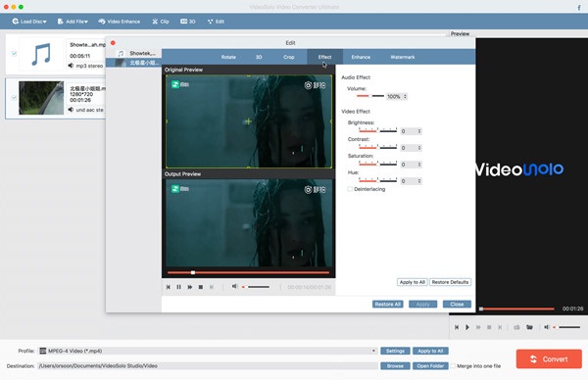The image size is (588, 380).
Task: Toggle Merge into one file checkbox
Action: tap(453, 365)
